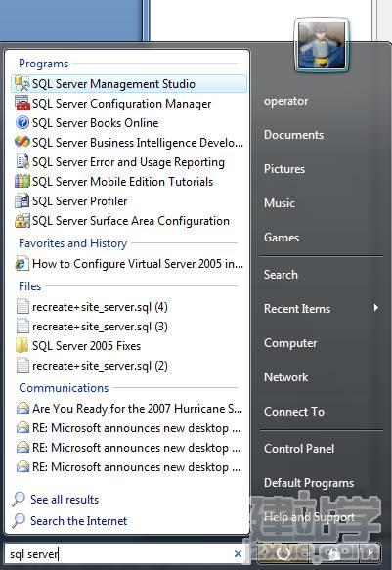Click the sql server search input field
392x570 pixels.
point(120,554)
